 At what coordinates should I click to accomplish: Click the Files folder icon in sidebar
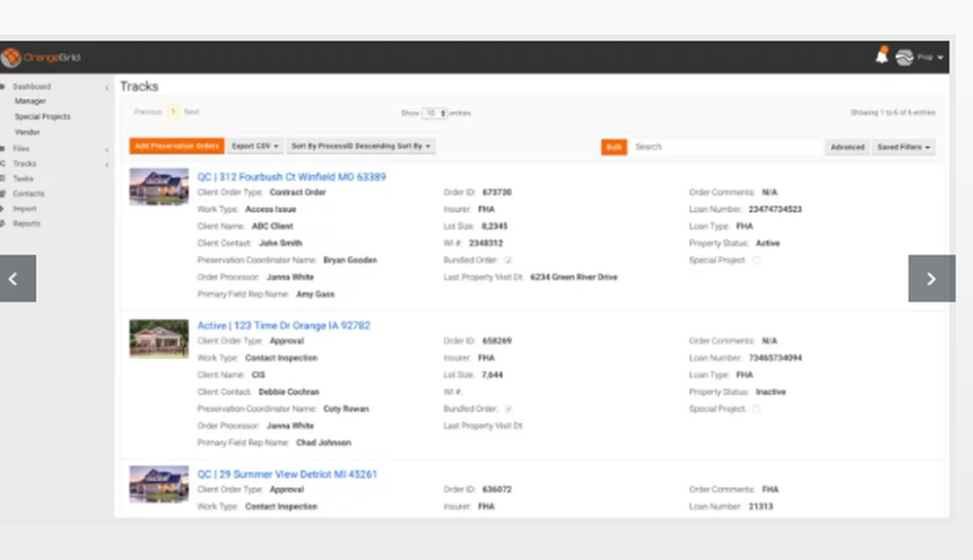3,149
